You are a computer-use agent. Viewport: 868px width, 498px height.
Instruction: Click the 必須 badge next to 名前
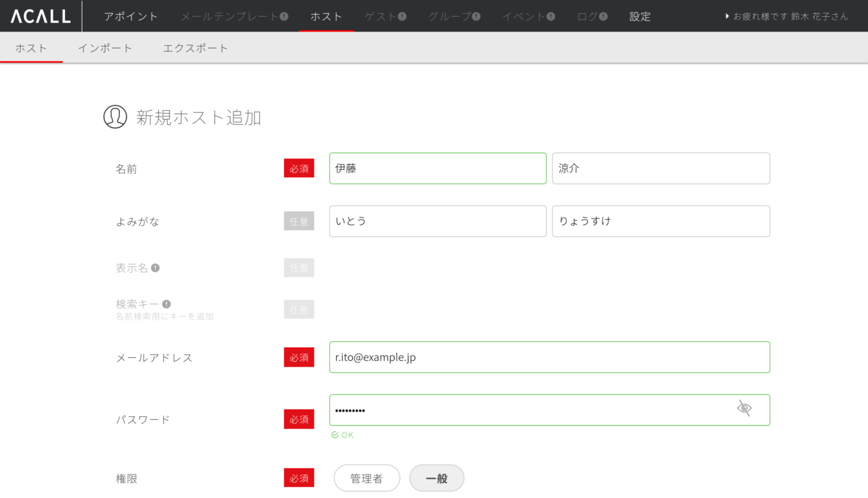(x=299, y=168)
